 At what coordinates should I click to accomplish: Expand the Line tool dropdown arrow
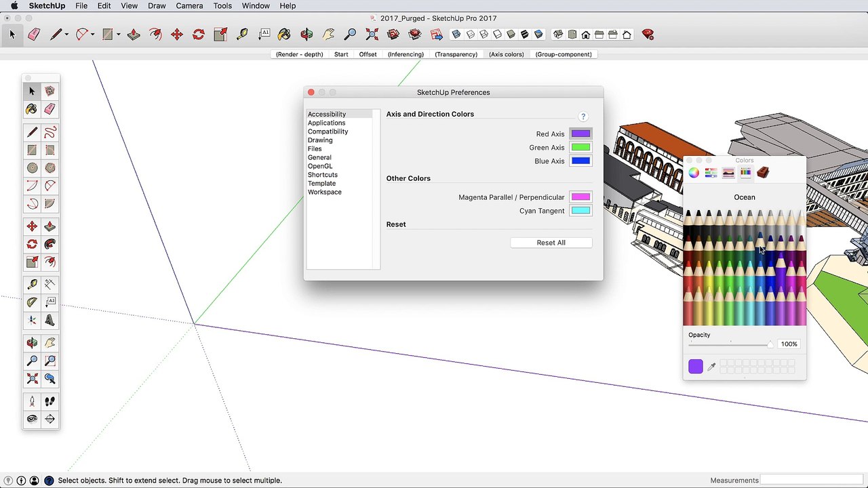(66, 35)
